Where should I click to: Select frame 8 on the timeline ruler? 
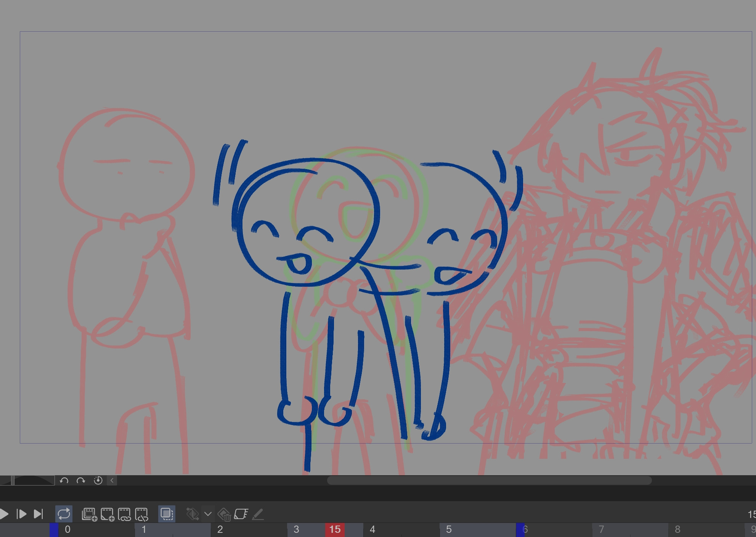tap(677, 530)
